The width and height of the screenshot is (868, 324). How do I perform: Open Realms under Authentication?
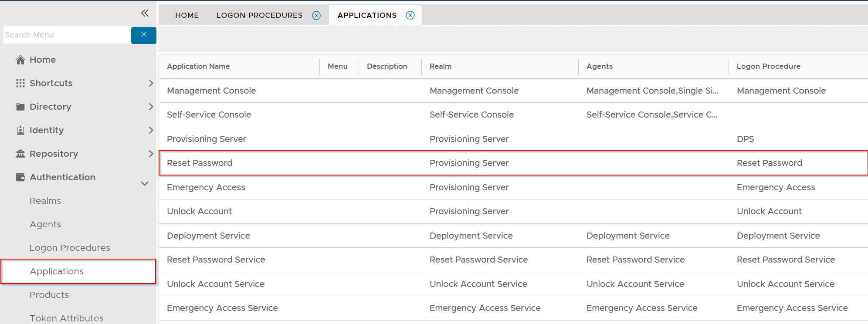coord(45,201)
